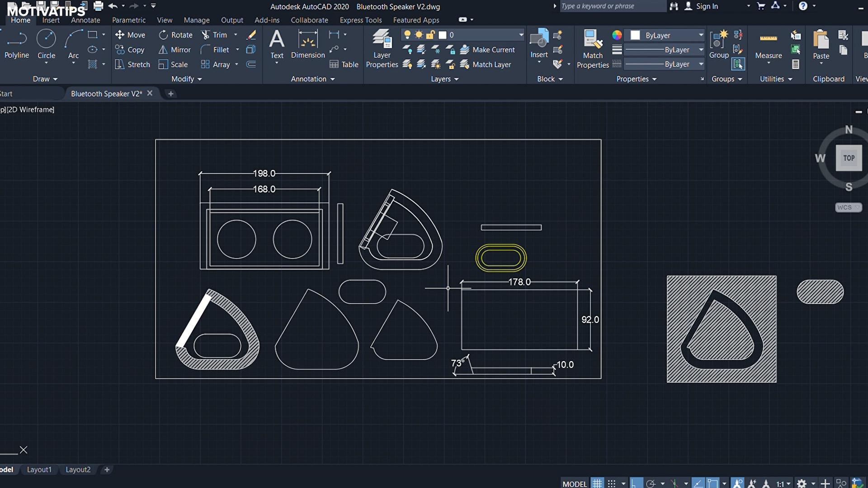This screenshot has width=868, height=488.
Task: Toggle grid display in status bar
Action: pyautogui.click(x=597, y=483)
